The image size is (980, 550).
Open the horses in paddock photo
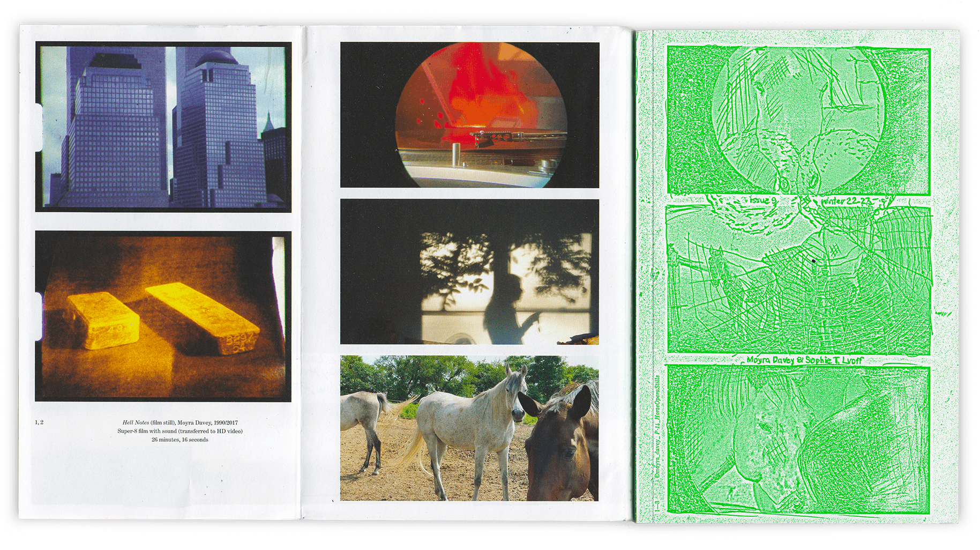469,428
